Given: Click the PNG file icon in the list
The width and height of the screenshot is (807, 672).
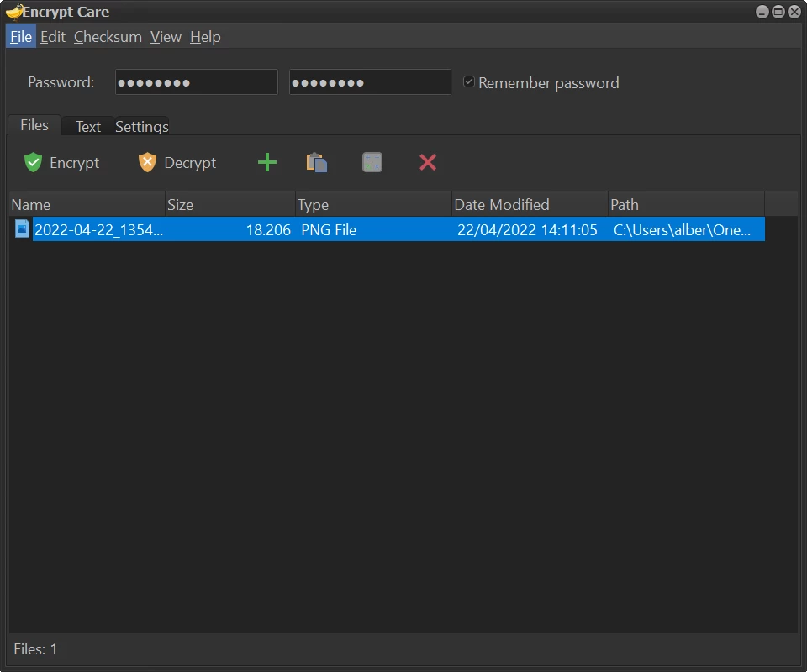Looking at the screenshot, I should tap(22, 228).
